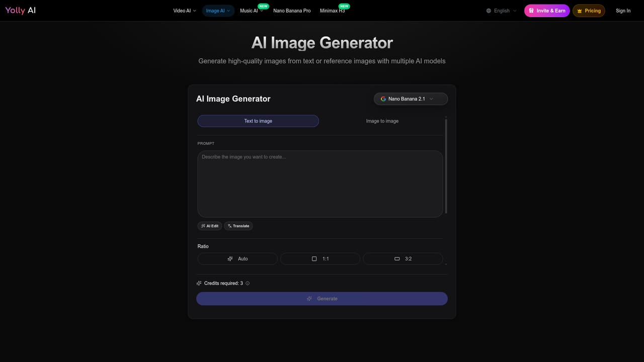The width and height of the screenshot is (644, 362).
Task: Click the Generate button
Action: [322, 299]
